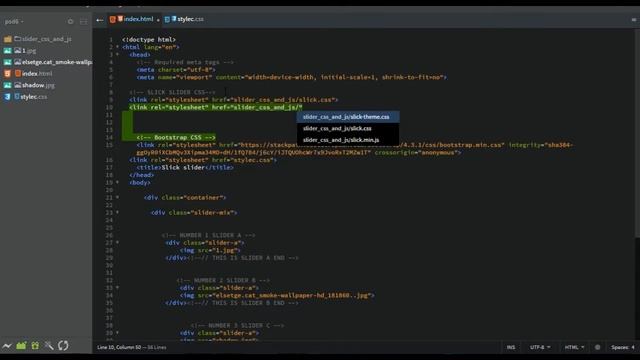This screenshot has height=360, width=640.
Task: Click the green Extension Manager brick icon
Action: 21,346
